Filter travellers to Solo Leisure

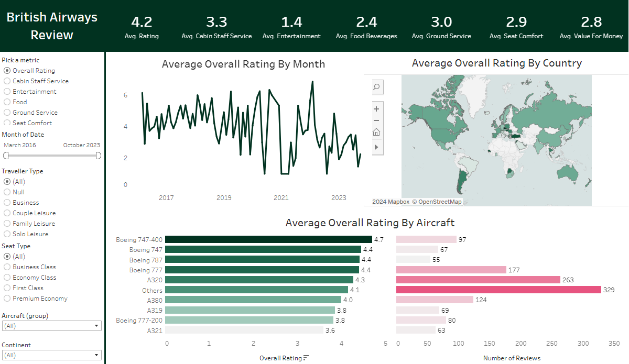pyautogui.click(x=7, y=234)
